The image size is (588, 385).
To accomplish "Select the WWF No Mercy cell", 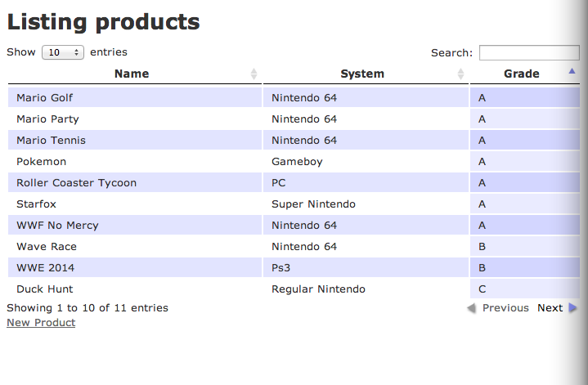I will pos(135,226).
